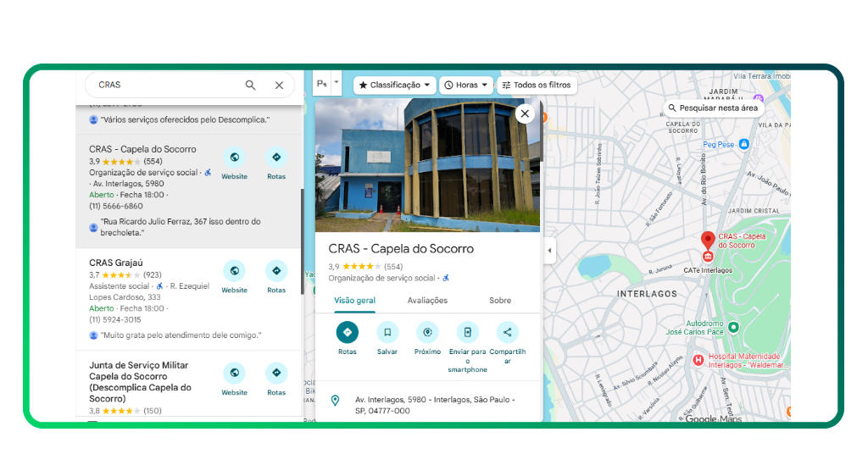Image resolution: width=868 pixels, height=454 pixels.
Task: Click the search magnifier icon
Action: (x=250, y=85)
